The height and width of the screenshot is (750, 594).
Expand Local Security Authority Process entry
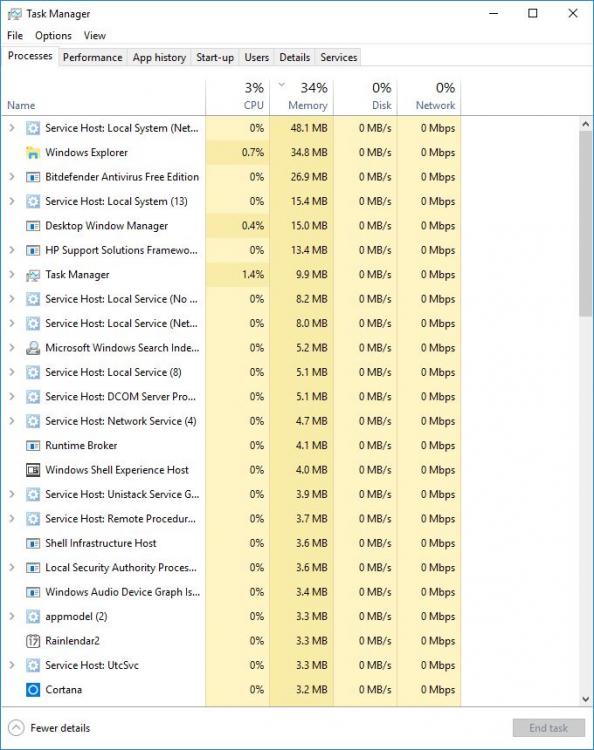(12, 568)
